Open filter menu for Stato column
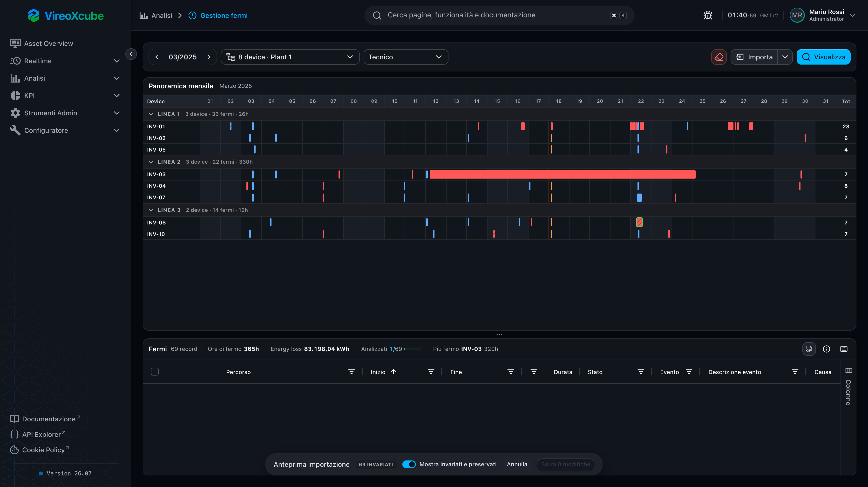 [x=641, y=372]
